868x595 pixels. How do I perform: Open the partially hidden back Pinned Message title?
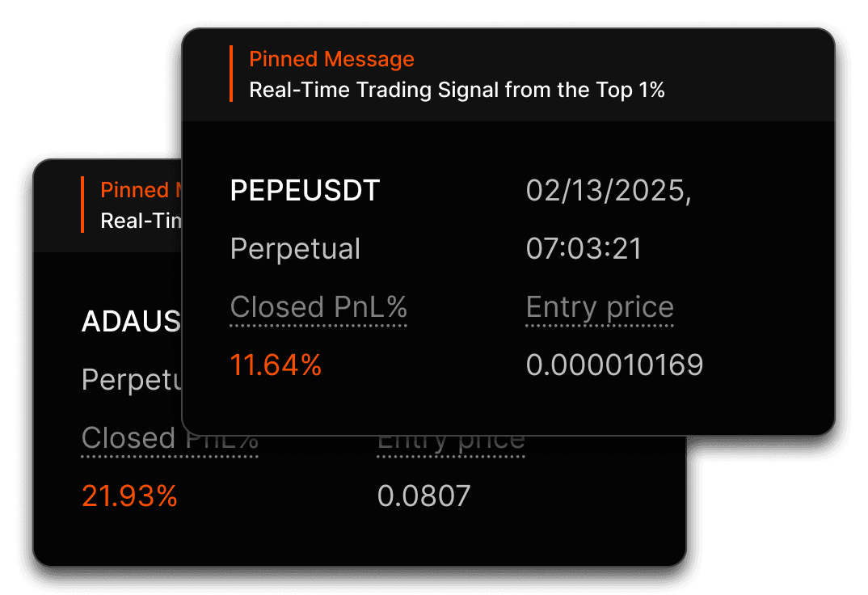point(141,190)
